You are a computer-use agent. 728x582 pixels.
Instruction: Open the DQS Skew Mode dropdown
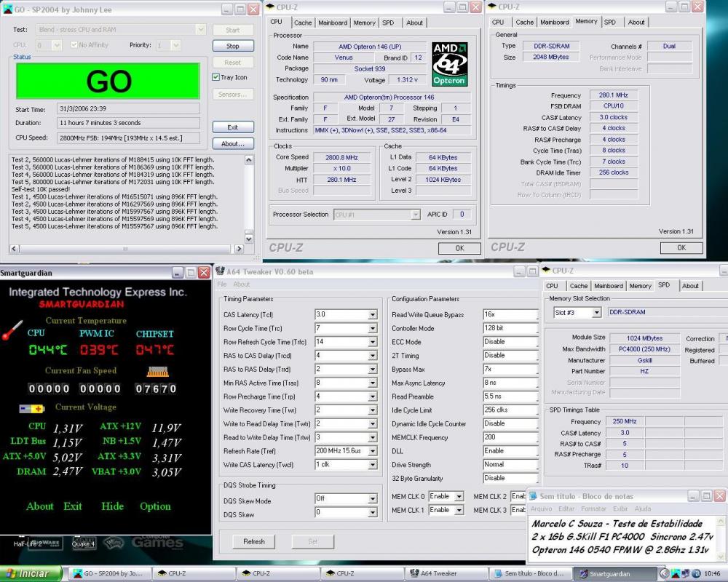point(373,499)
